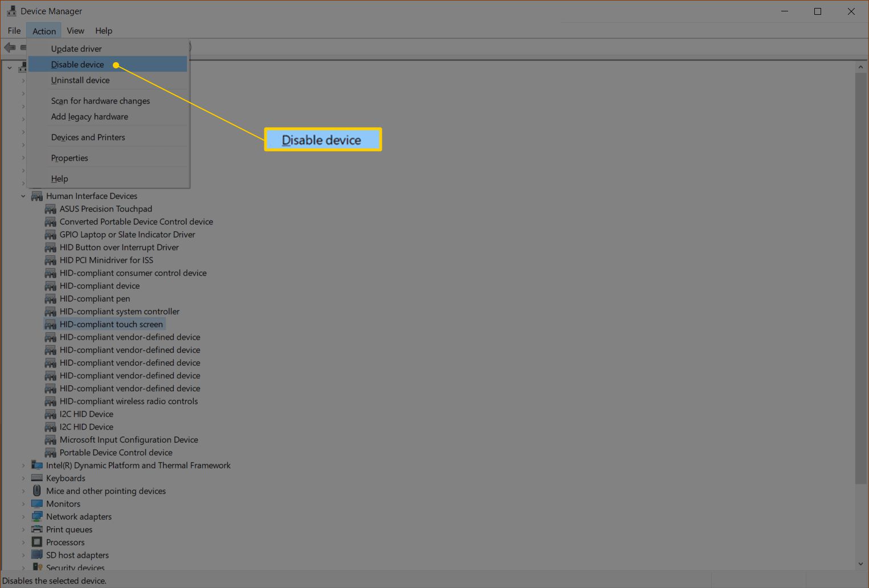Select Scan for hardware changes

click(108, 101)
